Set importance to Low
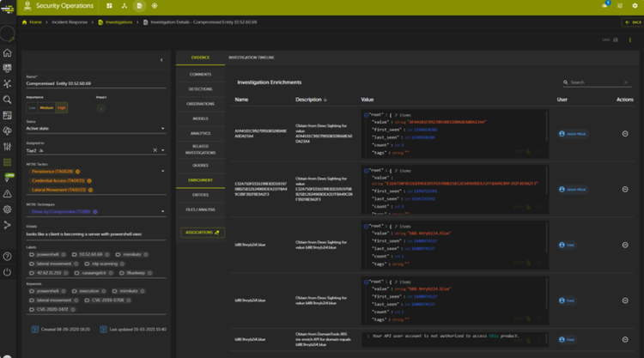 [x=32, y=108]
